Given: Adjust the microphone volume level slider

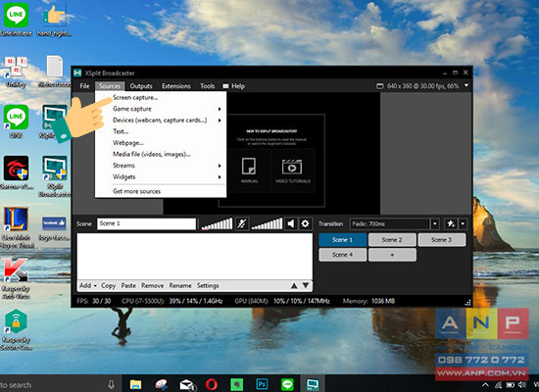Looking at the screenshot, I should [217, 223].
